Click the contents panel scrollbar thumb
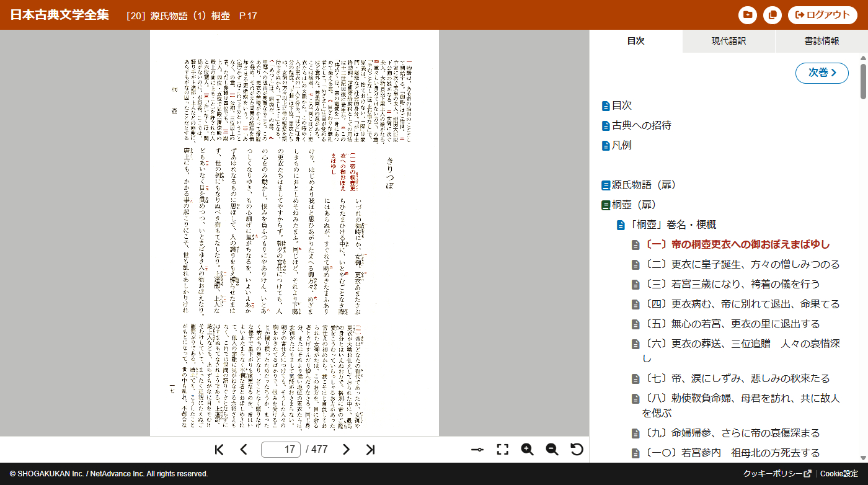 click(864, 81)
